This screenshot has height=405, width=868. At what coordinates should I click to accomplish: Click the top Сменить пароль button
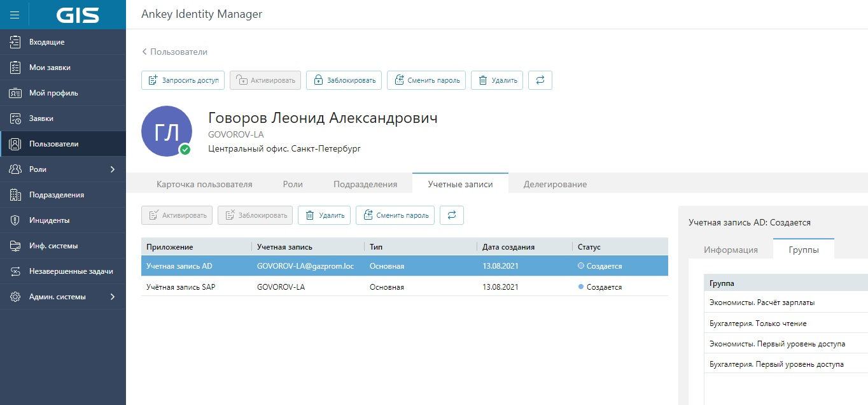click(x=426, y=80)
